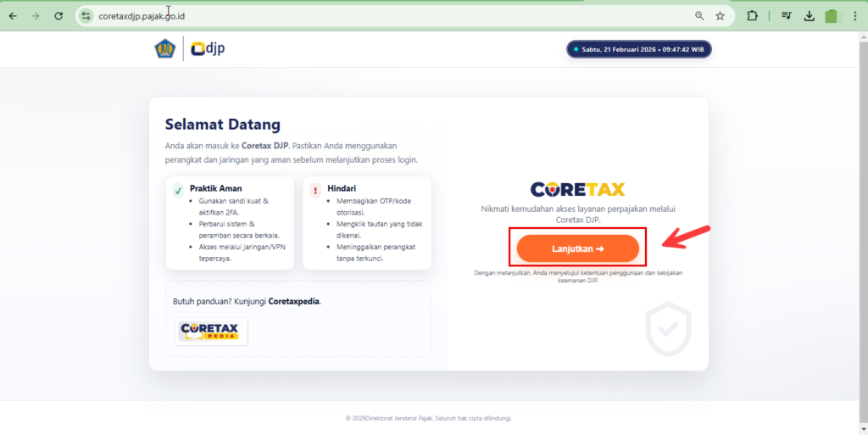
Task: Bookmark this page with the star icon
Action: click(x=720, y=15)
